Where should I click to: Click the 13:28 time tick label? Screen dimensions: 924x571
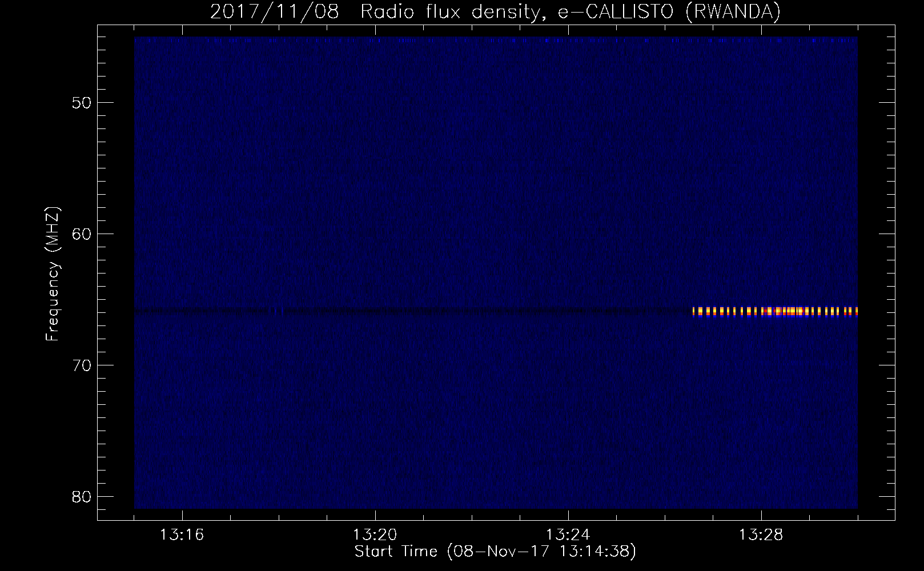[x=761, y=535]
